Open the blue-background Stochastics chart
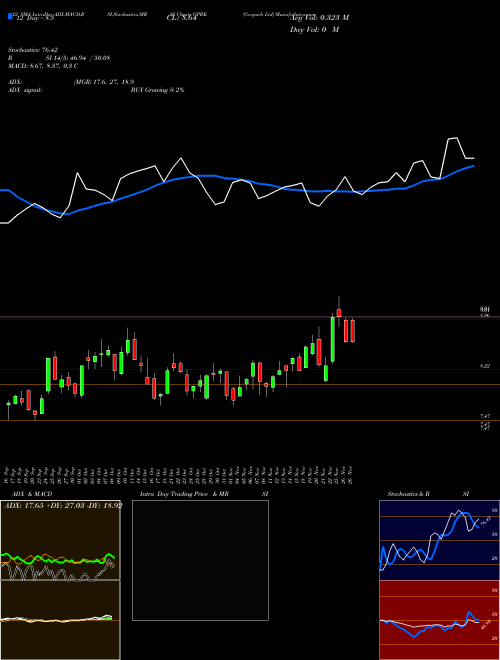This screenshot has width=500, height=660. click(439, 540)
